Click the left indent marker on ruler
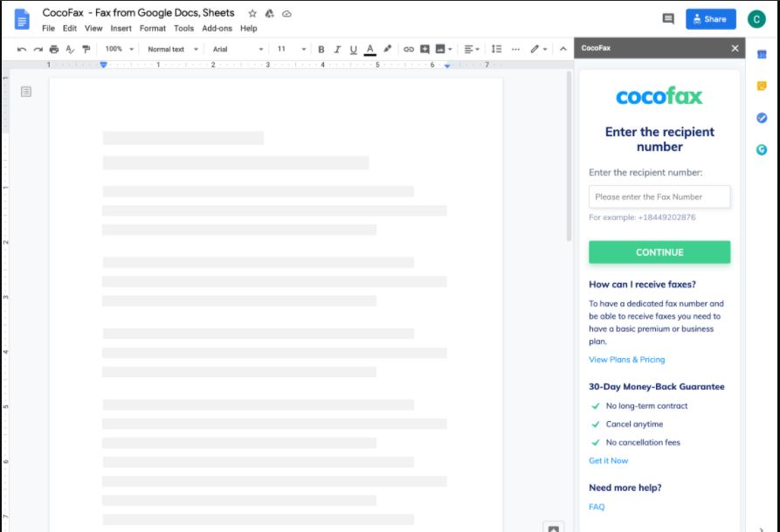The width and height of the screenshot is (780, 532). point(103,65)
